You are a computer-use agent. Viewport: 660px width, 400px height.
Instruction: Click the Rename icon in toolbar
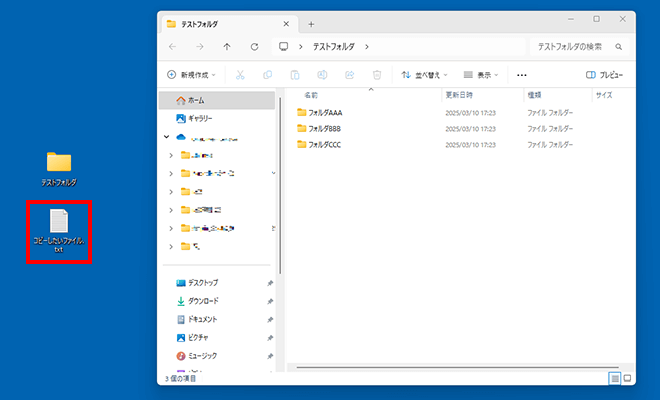tap(322, 75)
